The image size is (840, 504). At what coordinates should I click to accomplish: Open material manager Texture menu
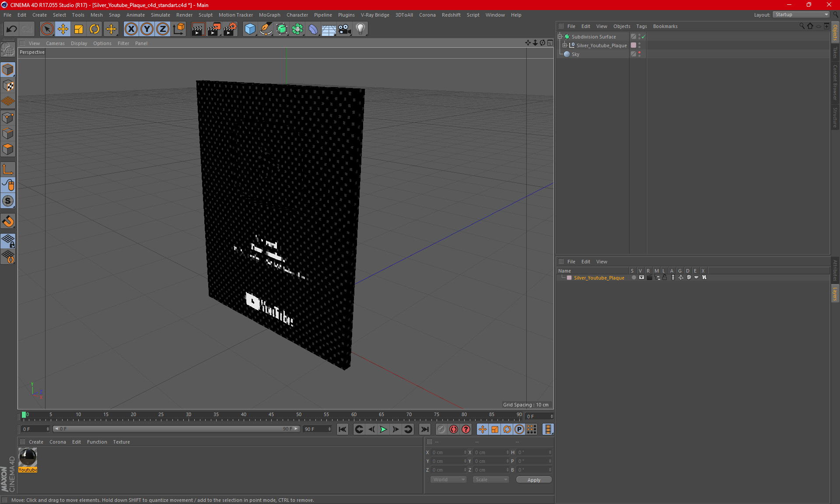[x=121, y=442]
